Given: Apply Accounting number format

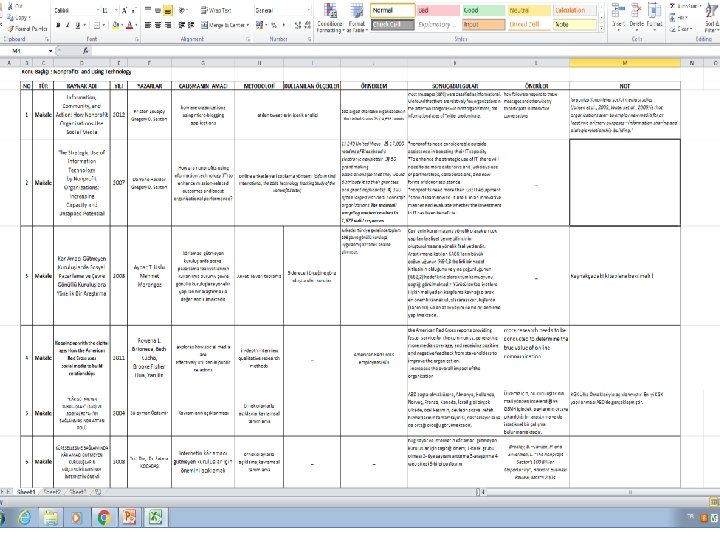Looking at the screenshot, I should pos(260,25).
